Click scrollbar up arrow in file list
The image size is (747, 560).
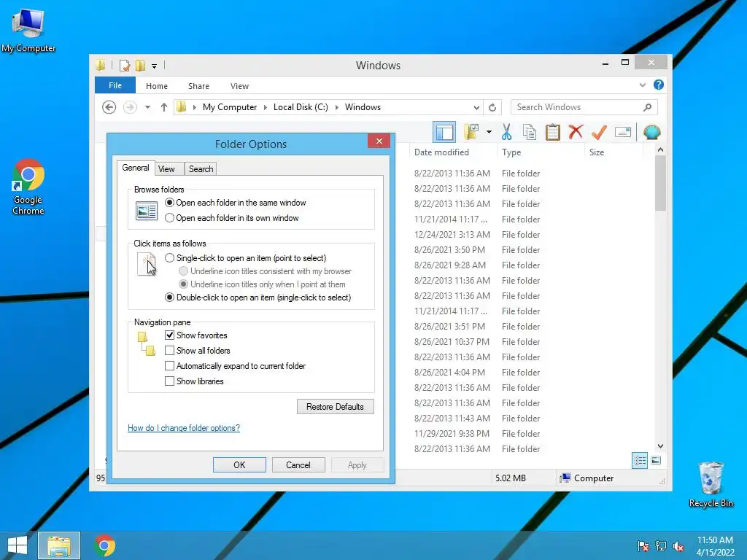click(x=660, y=149)
